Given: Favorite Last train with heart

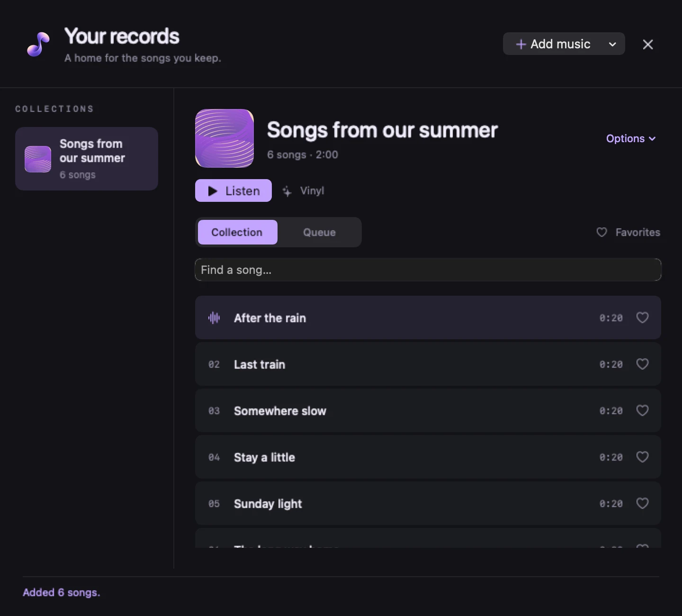Looking at the screenshot, I should pos(642,364).
